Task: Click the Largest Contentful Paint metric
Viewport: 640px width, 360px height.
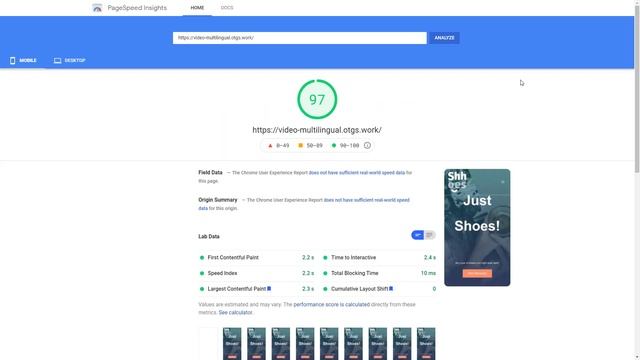Action: tap(256, 289)
